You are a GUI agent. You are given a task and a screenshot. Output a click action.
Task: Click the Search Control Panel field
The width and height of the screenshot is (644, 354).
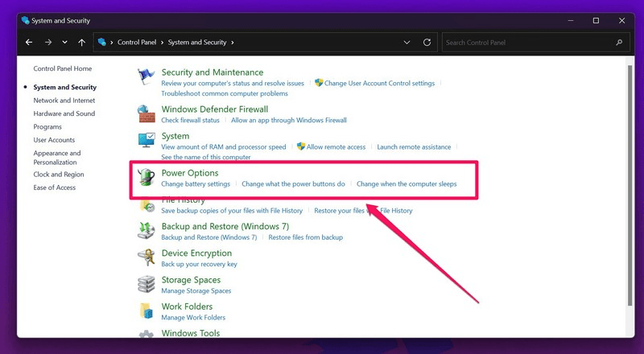(527, 42)
